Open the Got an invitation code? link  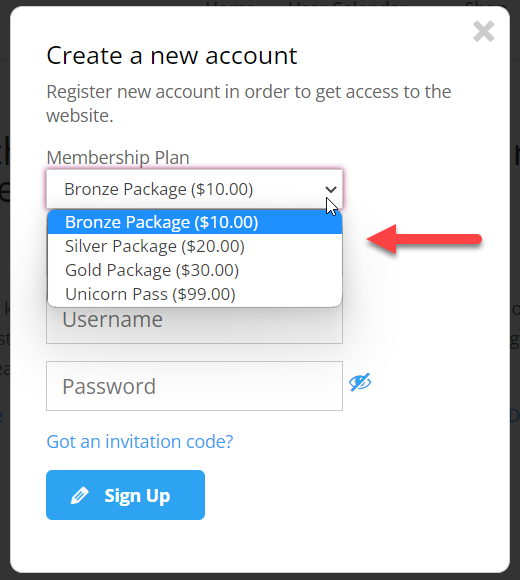pos(140,441)
